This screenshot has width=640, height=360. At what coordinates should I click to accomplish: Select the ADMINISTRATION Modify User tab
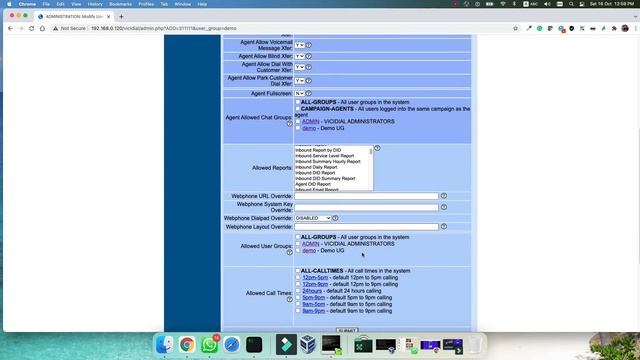73,17
